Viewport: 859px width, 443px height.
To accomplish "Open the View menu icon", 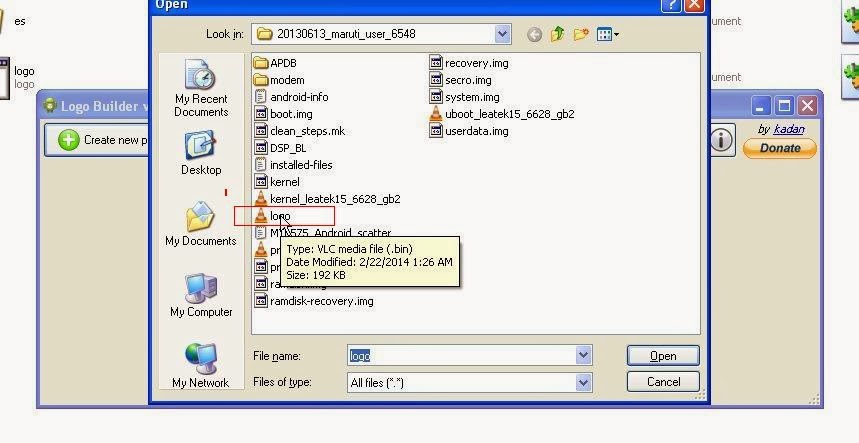I will pos(608,34).
